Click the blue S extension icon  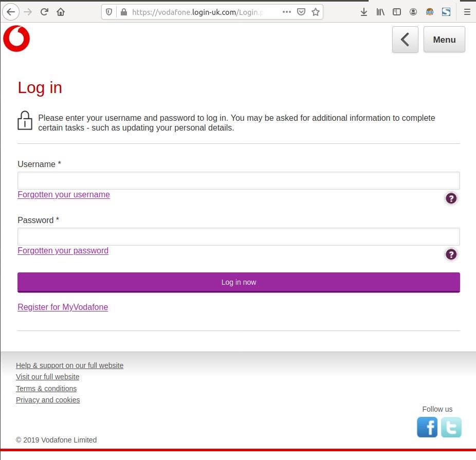(x=446, y=12)
